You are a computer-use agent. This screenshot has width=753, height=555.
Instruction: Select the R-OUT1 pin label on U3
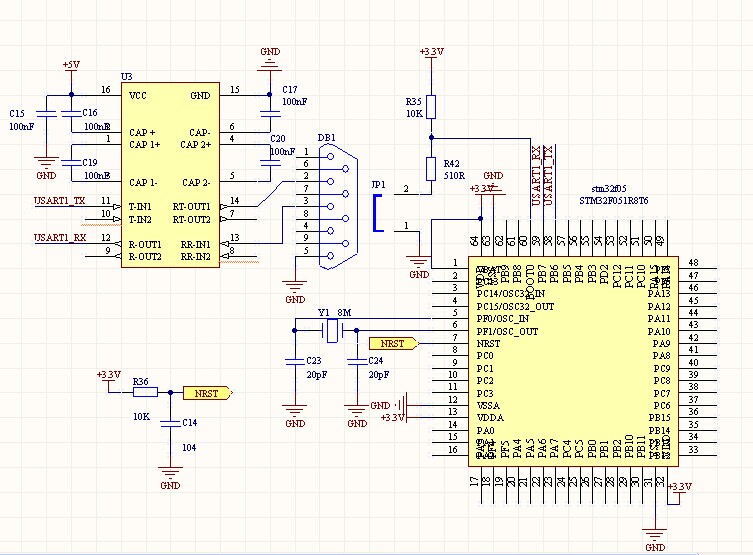(145, 244)
